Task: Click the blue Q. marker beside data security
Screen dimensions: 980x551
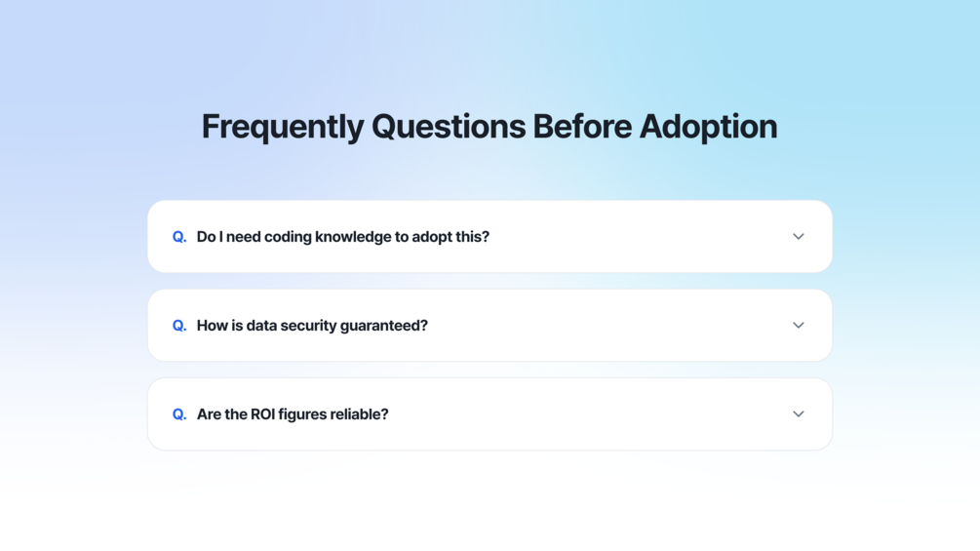Action: pos(179,326)
